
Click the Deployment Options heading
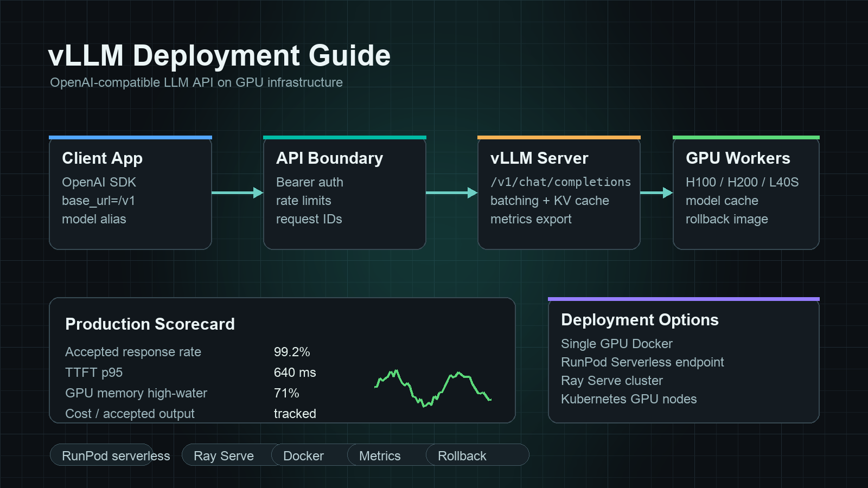[640, 320]
